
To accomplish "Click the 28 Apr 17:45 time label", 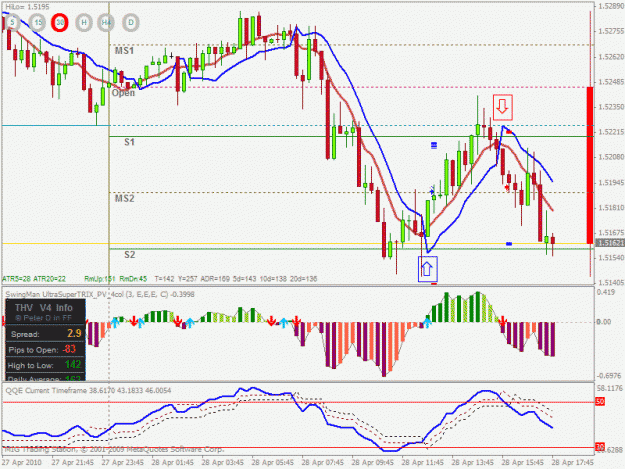I will (x=573, y=463).
